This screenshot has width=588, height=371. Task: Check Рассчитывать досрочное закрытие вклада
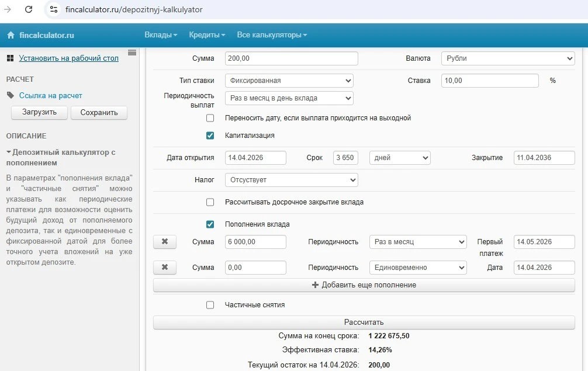pos(210,202)
